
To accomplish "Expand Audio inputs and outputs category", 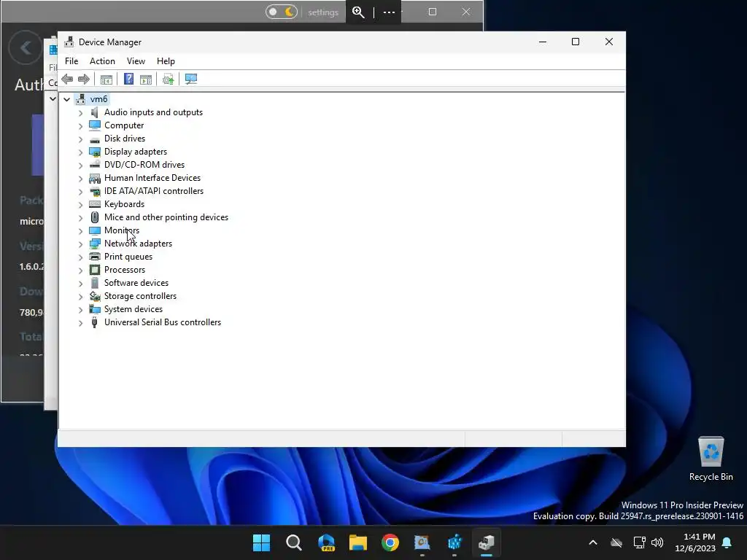I will [80, 113].
